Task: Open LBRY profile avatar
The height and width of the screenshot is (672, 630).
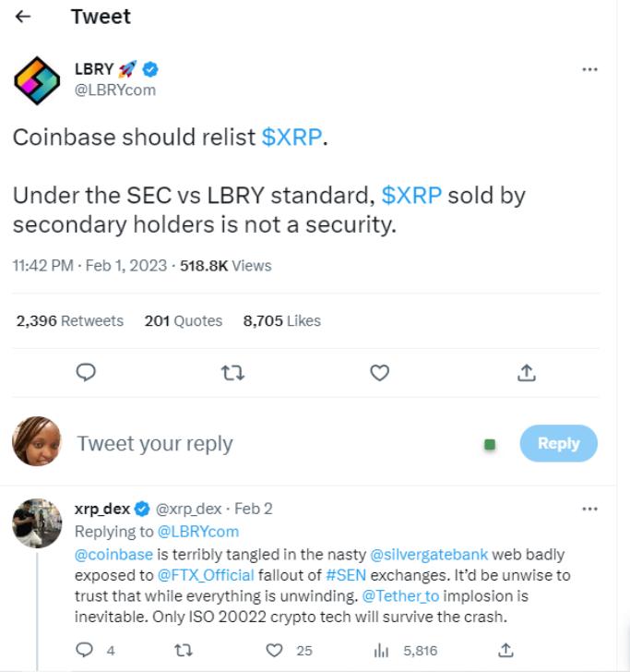Action: [37, 80]
